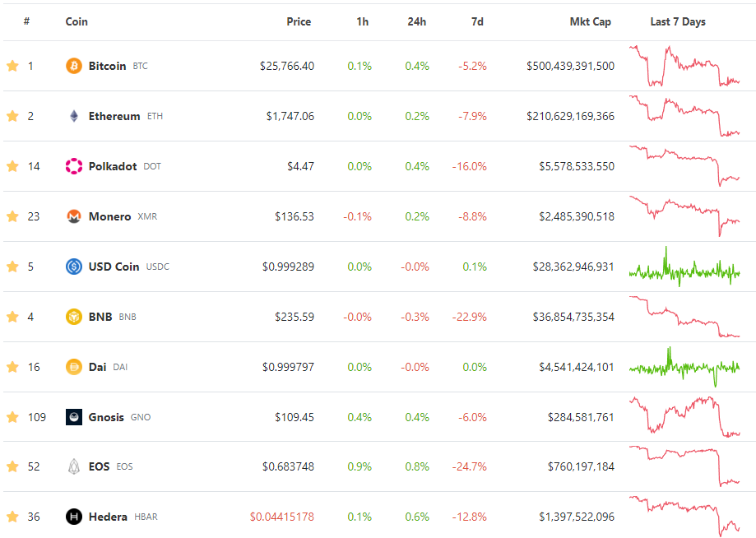Sort by the Coin column header

[77, 21]
